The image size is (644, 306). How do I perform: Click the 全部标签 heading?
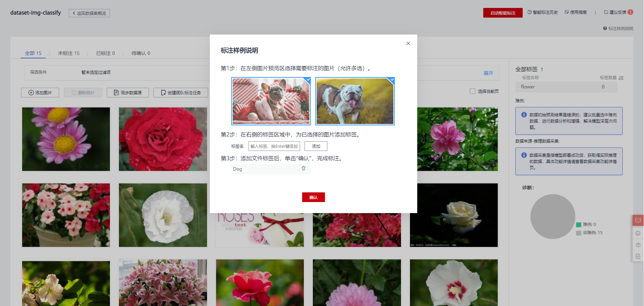(x=526, y=69)
